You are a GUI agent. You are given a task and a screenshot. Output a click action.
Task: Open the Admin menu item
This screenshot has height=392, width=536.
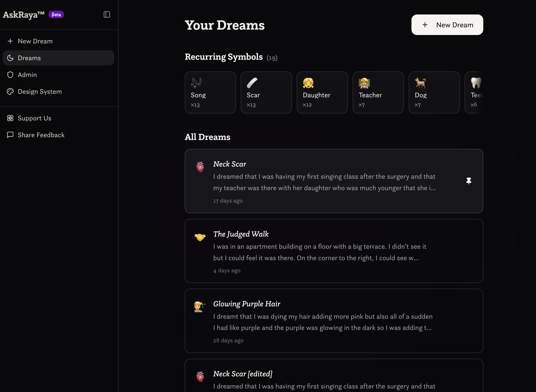pos(27,75)
